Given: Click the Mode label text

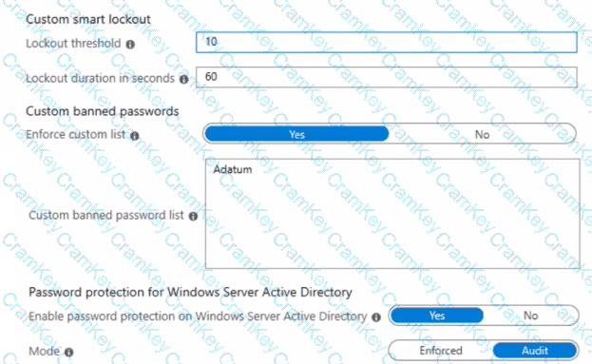Looking at the screenshot, I should (44, 351).
